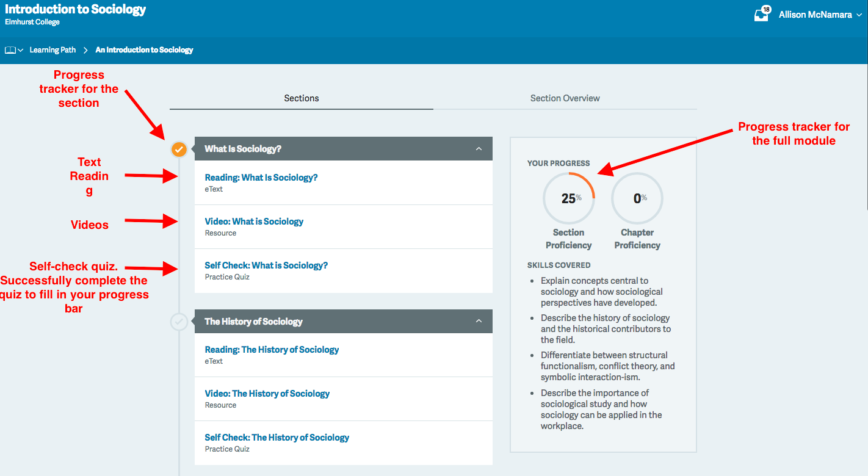Screen dimensions: 868x476
Task: Click the gray checkmark for History of Sociology
Action: click(x=179, y=322)
